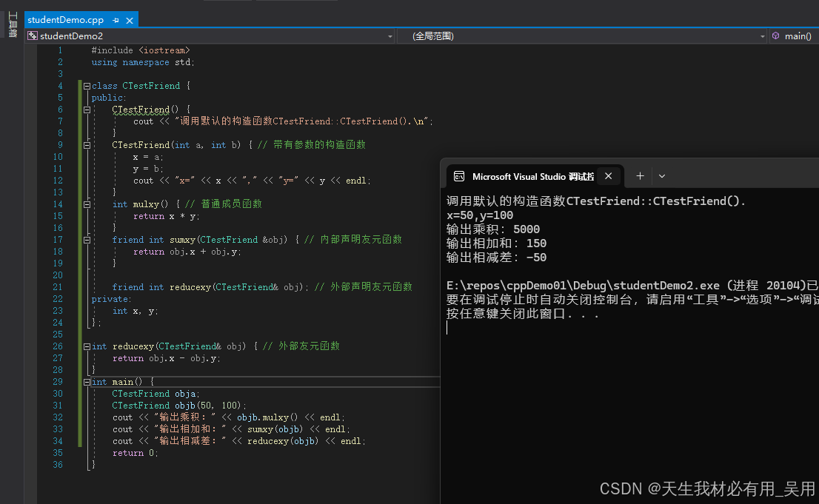Image resolution: width=819 pixels, height=504 pixels.
Task: Collapse the friend sumxy function block
Action: (x=87, y=241)
